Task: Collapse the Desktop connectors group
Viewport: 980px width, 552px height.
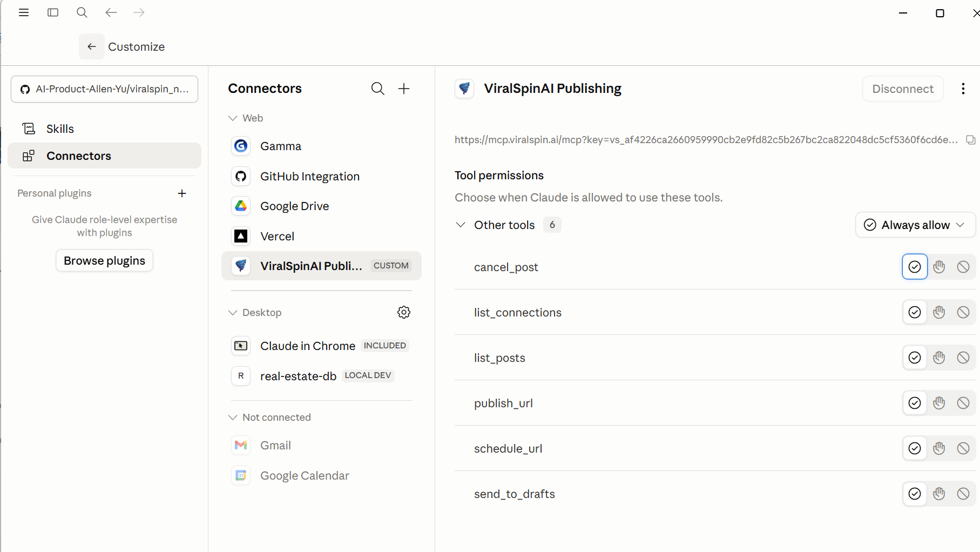Action: [x=233, y=313]
